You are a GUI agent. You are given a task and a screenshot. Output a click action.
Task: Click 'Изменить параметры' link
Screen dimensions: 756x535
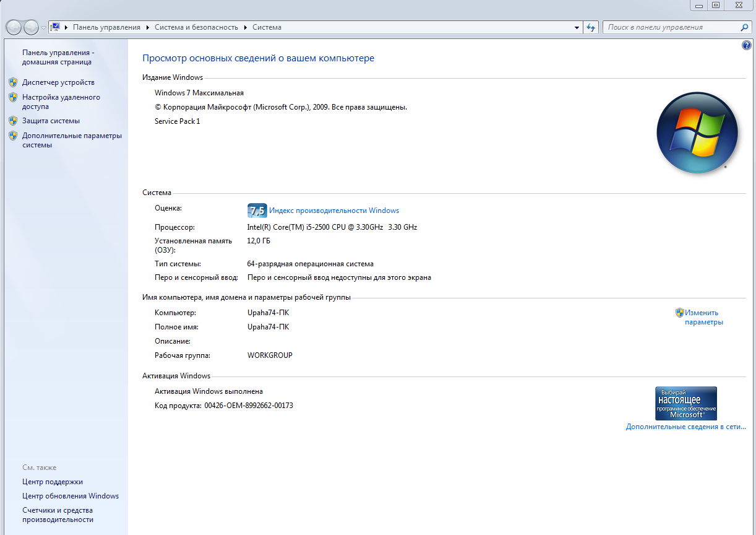[x=704, y=317]
